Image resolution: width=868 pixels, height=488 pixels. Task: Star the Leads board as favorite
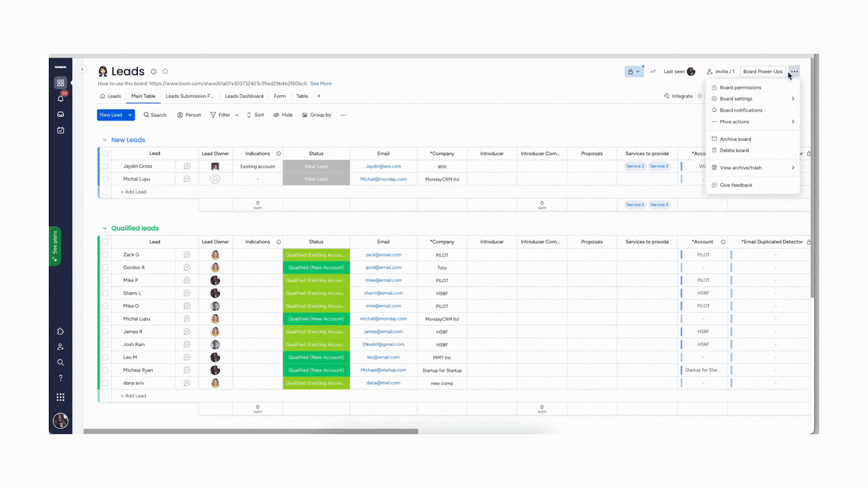[165, 72]
